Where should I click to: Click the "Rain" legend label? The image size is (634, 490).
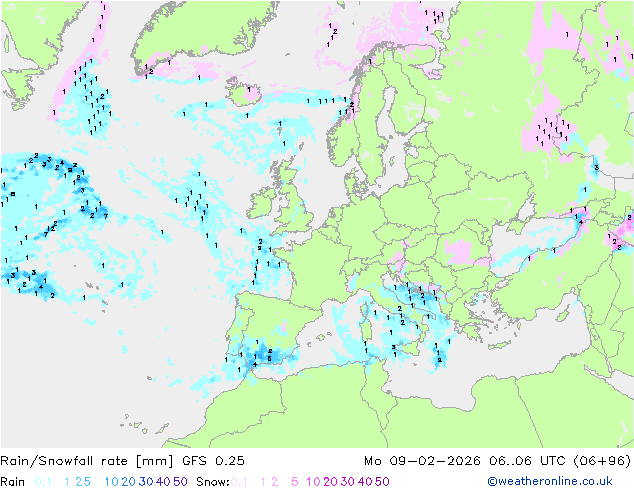point(13,482)
